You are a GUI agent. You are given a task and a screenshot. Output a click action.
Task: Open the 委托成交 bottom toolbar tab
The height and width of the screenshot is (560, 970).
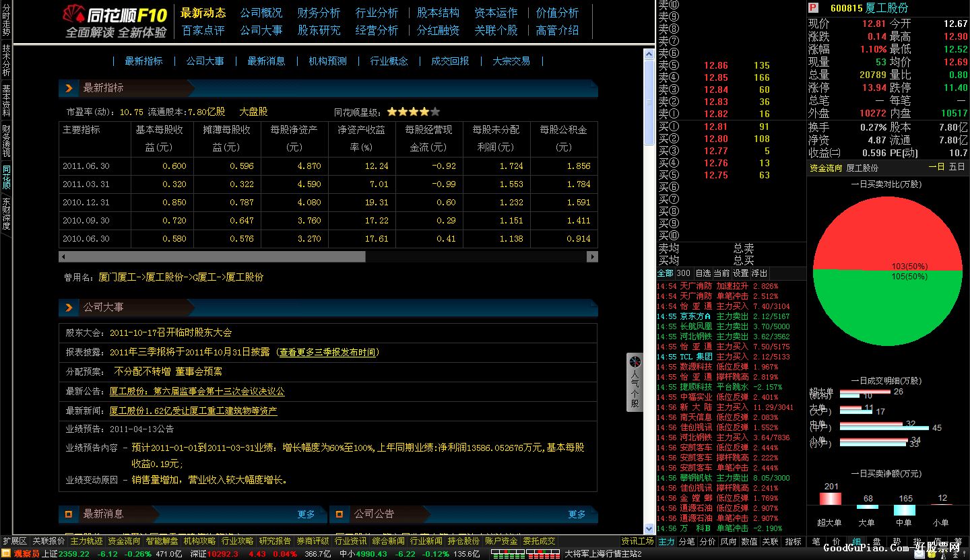pyautogui.click(x=540, y=541)
